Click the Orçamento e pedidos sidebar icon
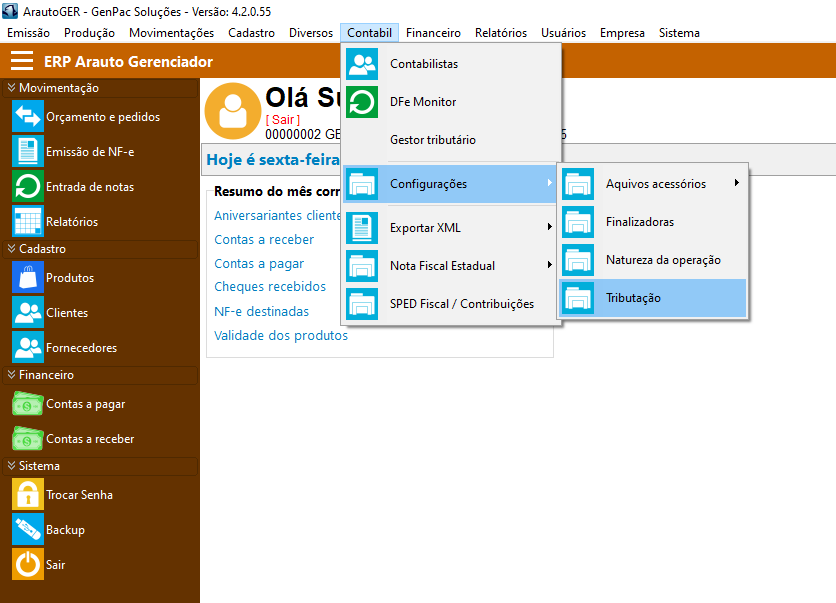The image size is (836, 603). [27, 117]
